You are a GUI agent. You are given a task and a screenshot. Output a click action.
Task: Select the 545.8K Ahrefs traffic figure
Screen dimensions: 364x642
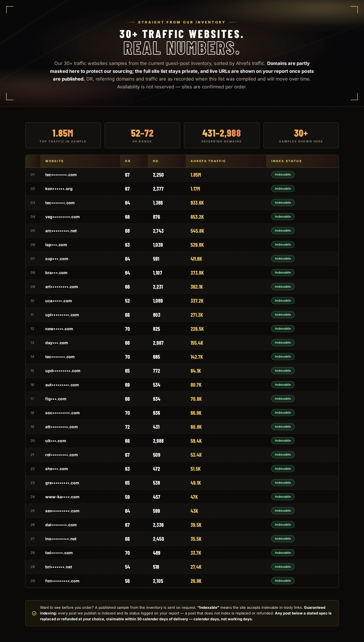(197, 231)
